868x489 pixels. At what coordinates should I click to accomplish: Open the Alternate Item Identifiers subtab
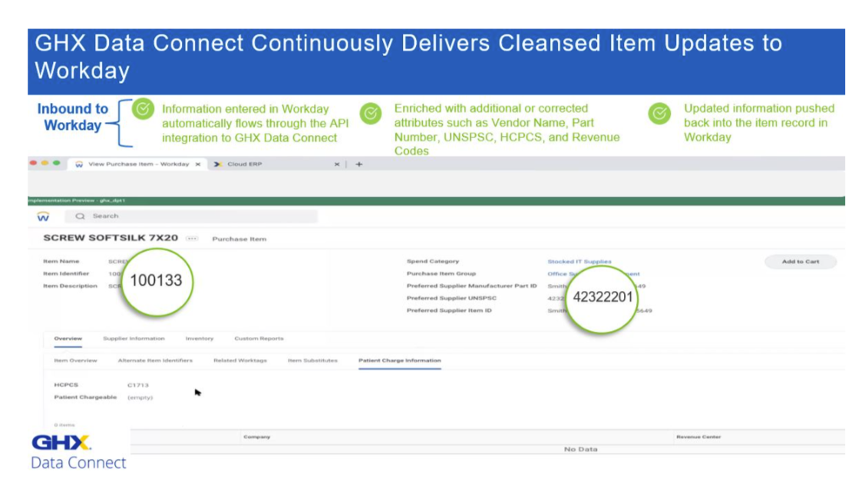[x=157, y=360]
